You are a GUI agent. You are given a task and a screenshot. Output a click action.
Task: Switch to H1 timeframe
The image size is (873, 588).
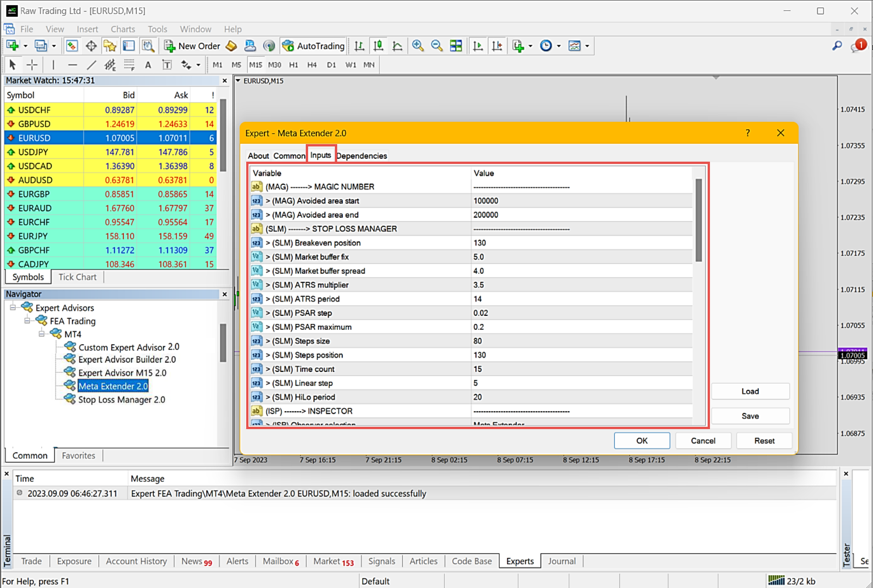pos(293,65)
